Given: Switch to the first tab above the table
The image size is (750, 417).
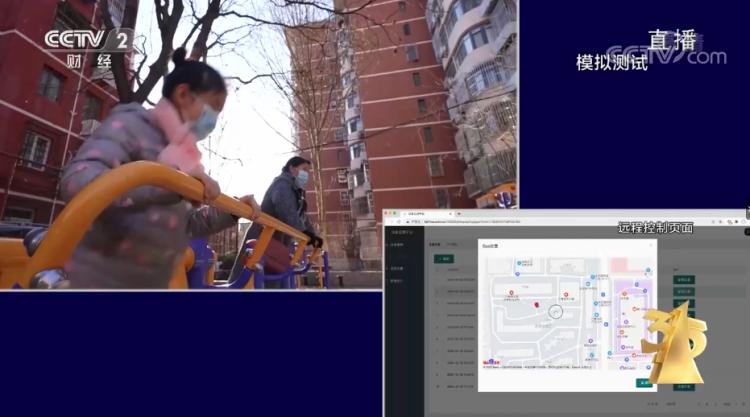Looking at the screenshot, I should click(x=434, y=244).
